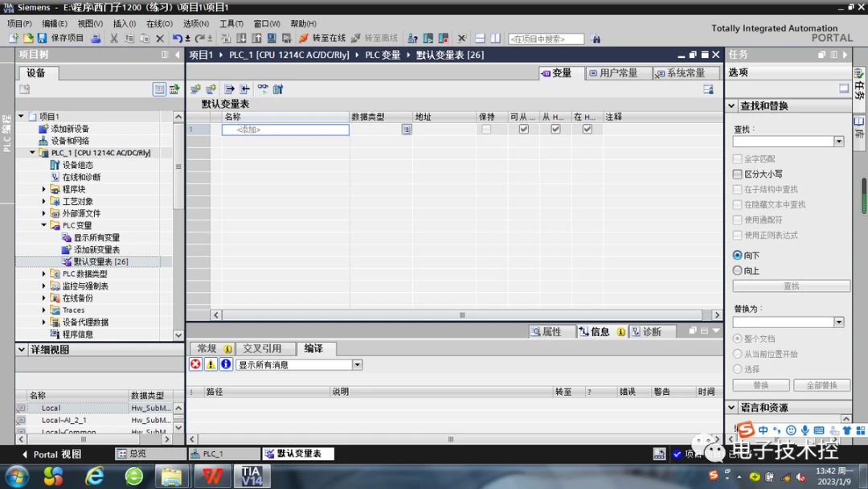Click the Paste icon in the main toolbar
Image resolution: width=868 pixels, height=489 pixels.
click(x=145, y=39)
